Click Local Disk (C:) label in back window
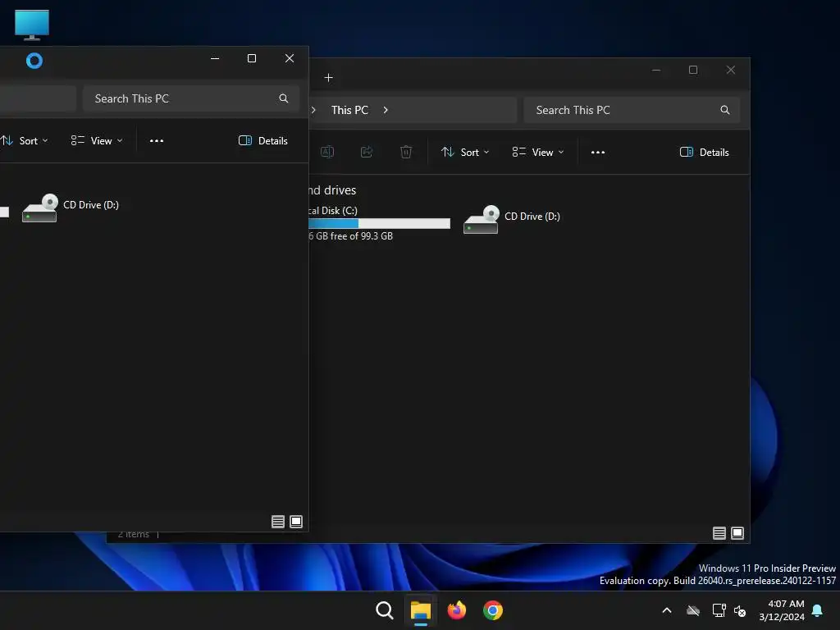This screenshot has width=840, height=630. 333,211
